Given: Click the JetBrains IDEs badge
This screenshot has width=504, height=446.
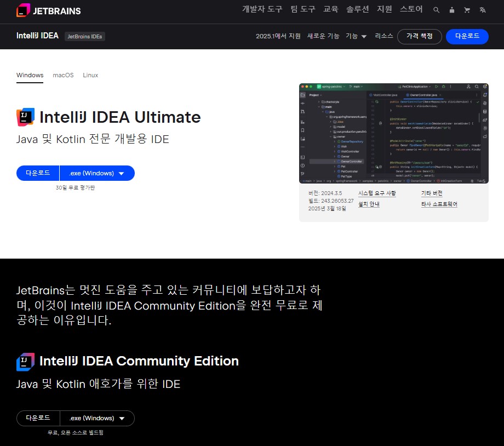Looking at the screenshot, I should 85,36.
